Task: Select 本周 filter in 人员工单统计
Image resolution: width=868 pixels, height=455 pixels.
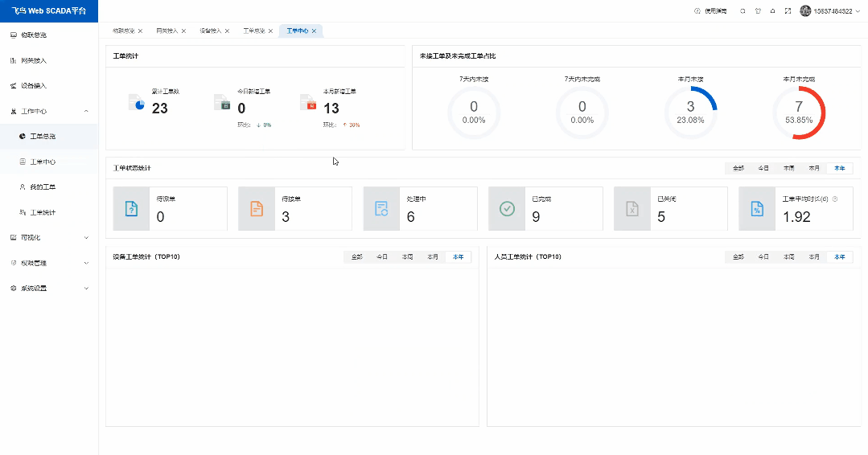Action: [x=789, y=257]
